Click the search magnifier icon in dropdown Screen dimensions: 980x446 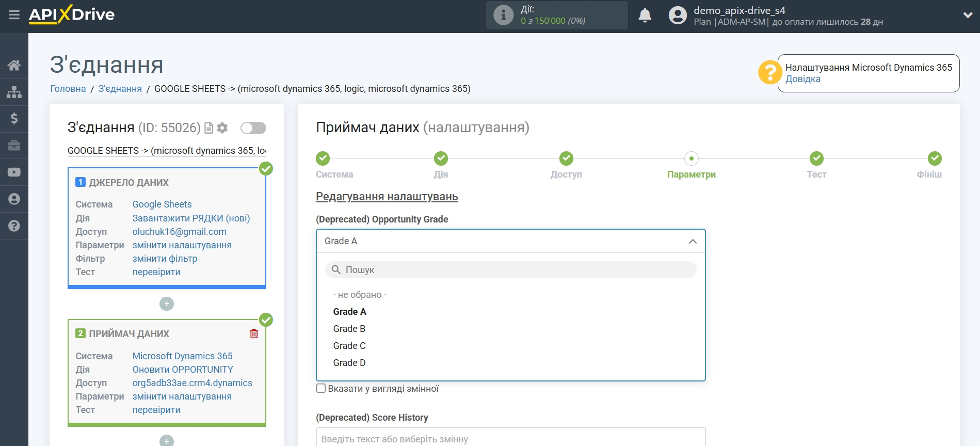(336, 269)
